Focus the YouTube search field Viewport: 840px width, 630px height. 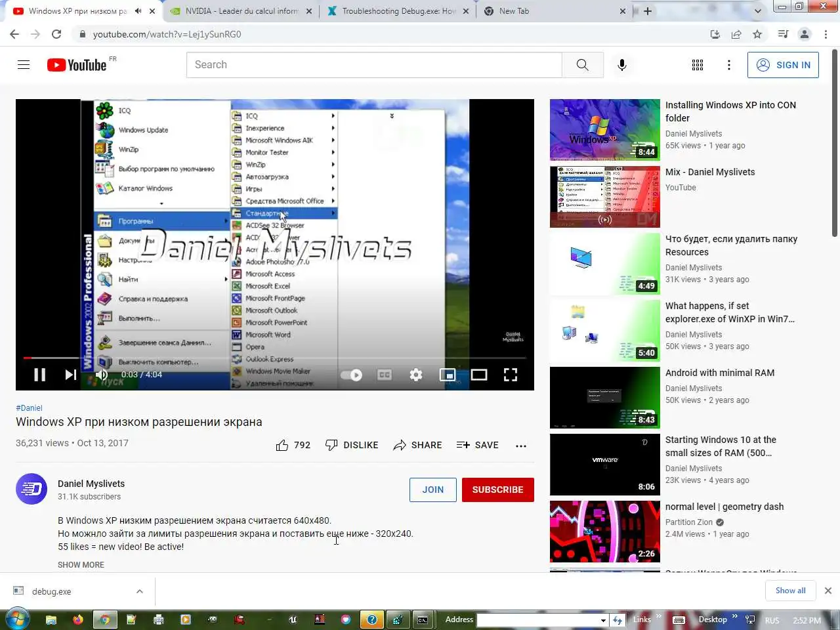click(374, 65)
